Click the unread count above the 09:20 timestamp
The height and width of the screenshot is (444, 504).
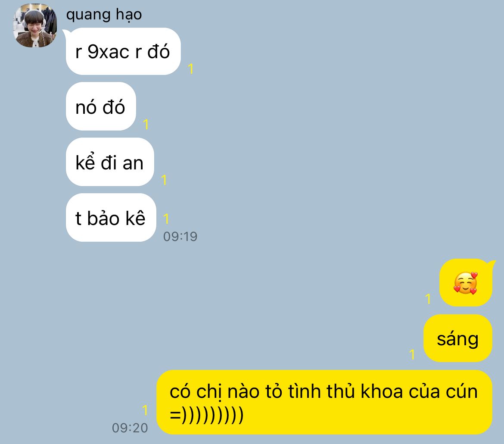coord(145,410)
